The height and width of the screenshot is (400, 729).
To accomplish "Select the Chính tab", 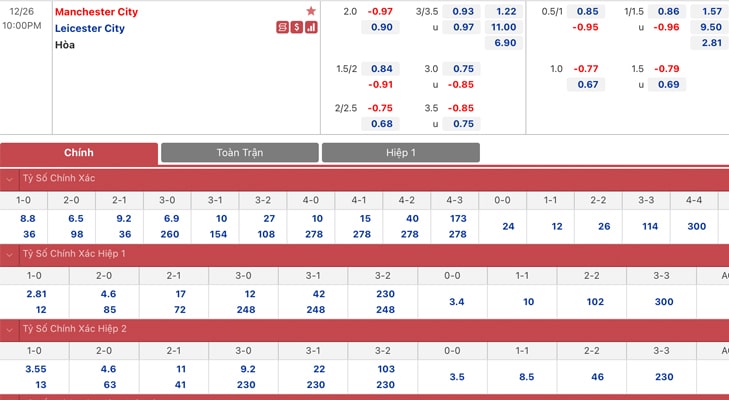I will [79, 153].
